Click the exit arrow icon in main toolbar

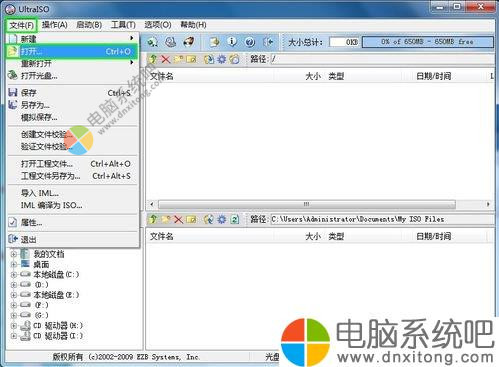click(x=268, y=42)
